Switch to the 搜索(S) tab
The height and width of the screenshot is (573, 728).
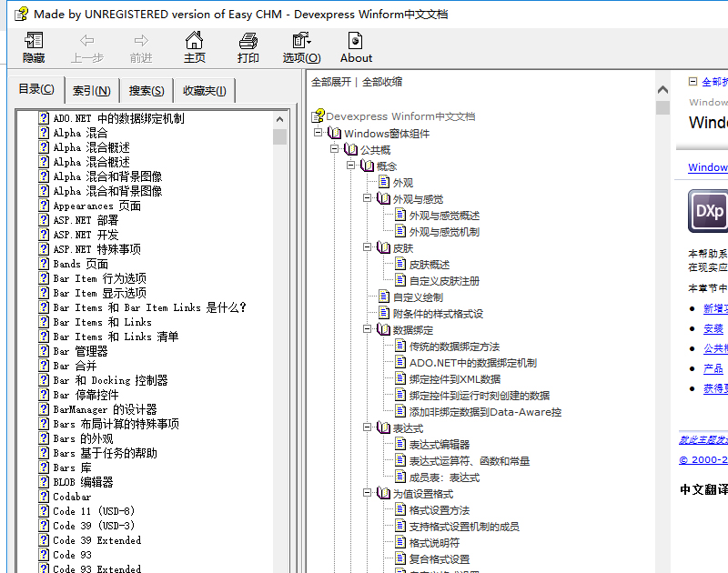[x=147, y=91]
